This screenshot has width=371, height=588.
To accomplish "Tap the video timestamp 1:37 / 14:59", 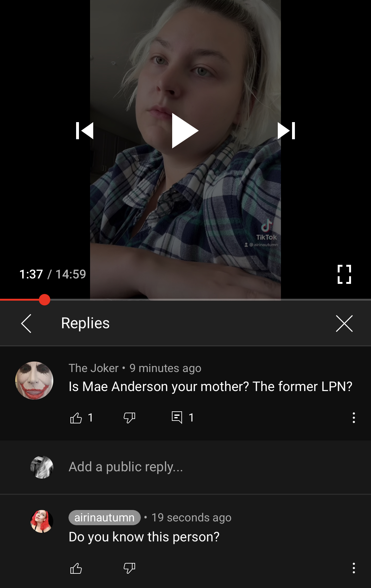I will click(x=53, y=274).
